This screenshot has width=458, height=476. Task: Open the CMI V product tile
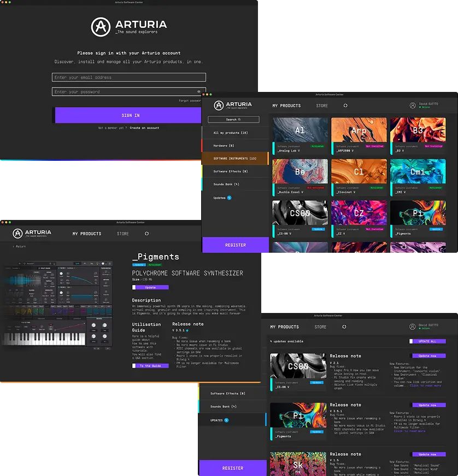(x=418, y=177)
